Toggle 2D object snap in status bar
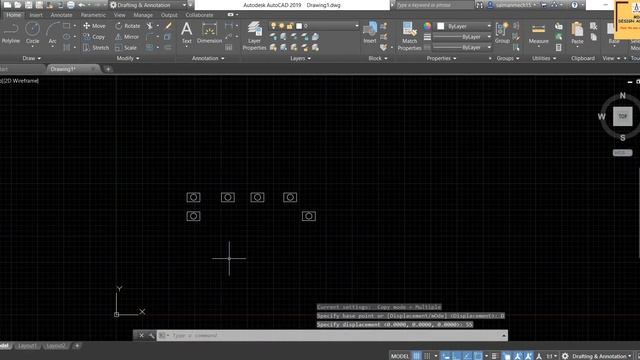The image size is (640, 360). click(478, 356)
